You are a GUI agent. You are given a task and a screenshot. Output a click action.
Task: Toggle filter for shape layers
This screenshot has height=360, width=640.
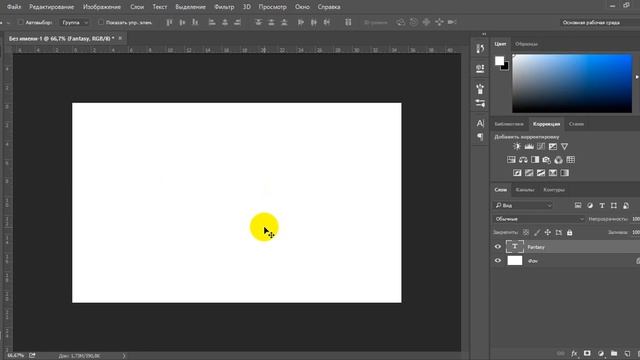[x=614, y=205]
